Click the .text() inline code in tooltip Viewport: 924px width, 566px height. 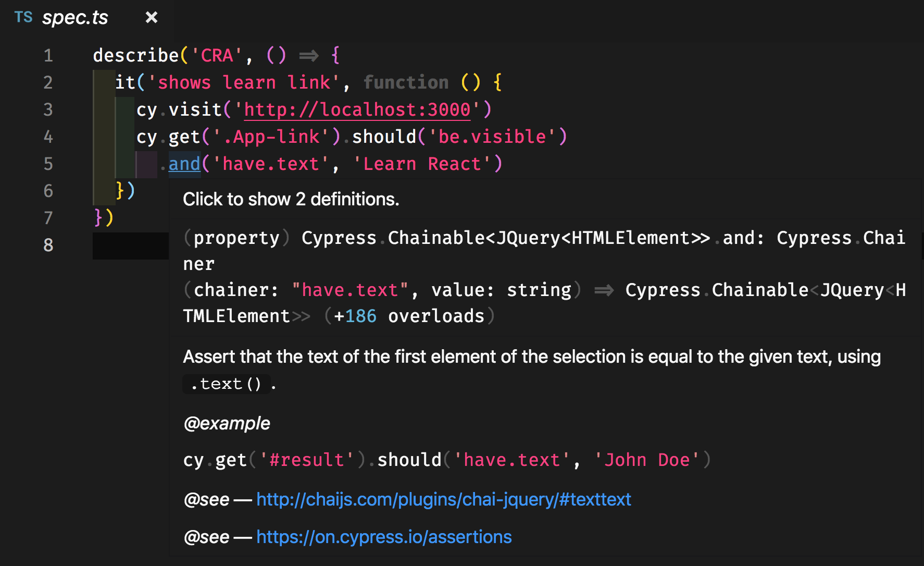pos(226,384)
